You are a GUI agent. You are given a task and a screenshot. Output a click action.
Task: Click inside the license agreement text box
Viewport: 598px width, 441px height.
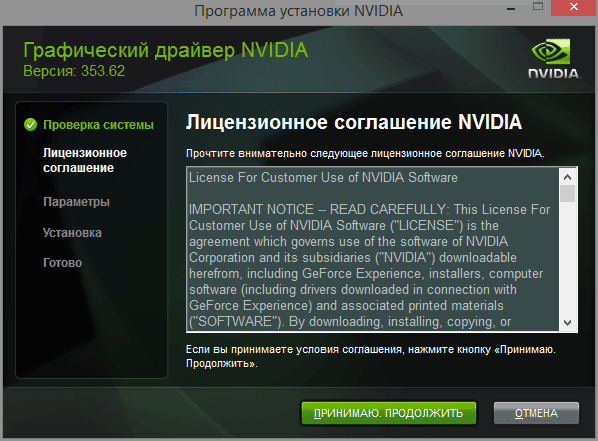(x=373, y=249)
